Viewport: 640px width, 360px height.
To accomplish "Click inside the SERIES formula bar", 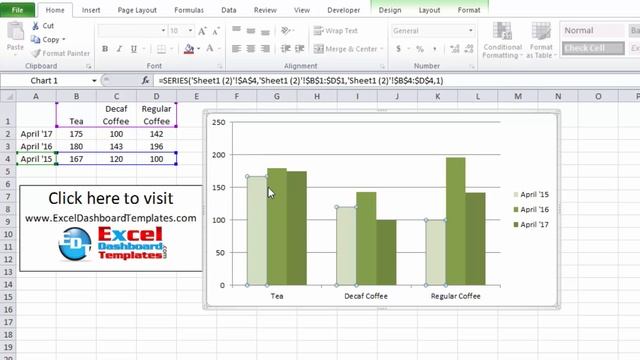I will 396,81.
